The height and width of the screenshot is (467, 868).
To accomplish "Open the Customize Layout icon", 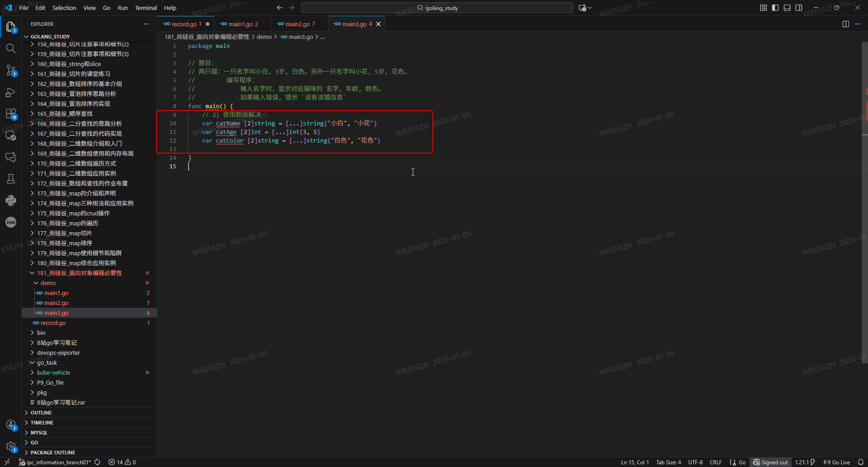I will [764, 8].
